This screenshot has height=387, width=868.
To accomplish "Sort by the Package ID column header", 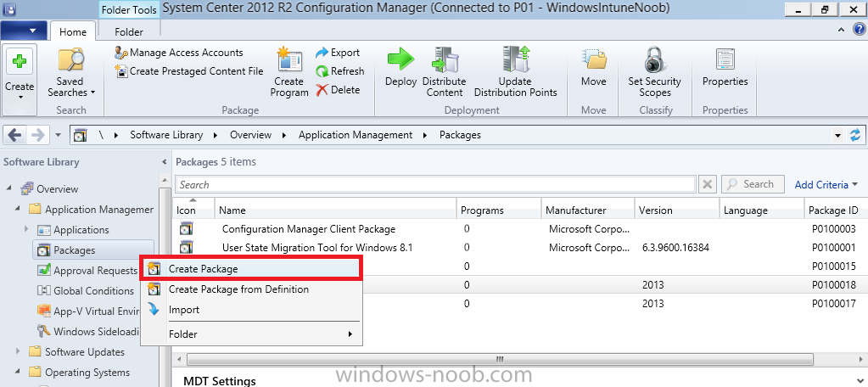I will pyautogui.click(x=836, y=210).
